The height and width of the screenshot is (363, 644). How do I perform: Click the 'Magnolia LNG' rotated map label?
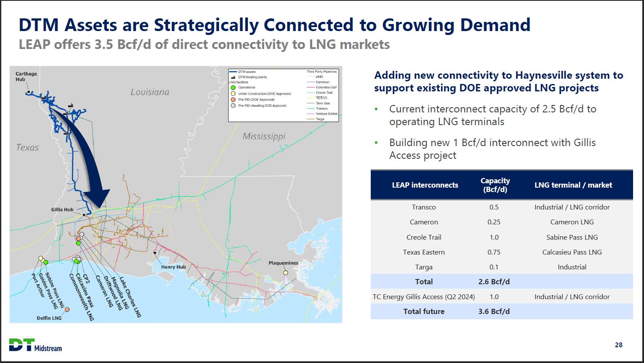tap(120, 293)
